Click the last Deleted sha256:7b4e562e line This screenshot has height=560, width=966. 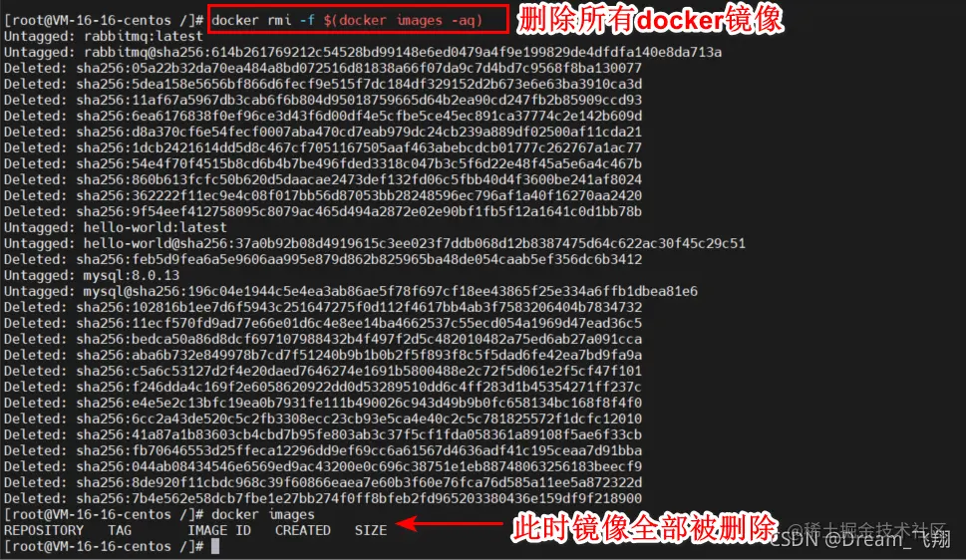tap(323, 498)
